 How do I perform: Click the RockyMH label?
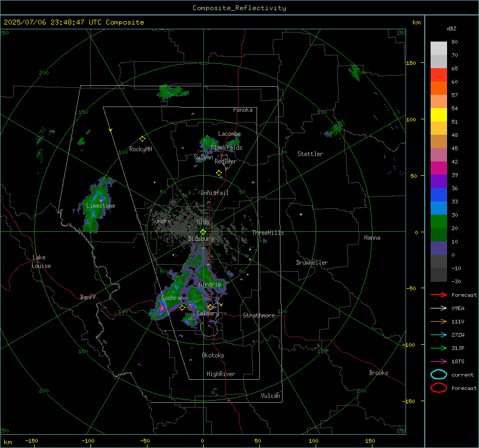point(141,149)
